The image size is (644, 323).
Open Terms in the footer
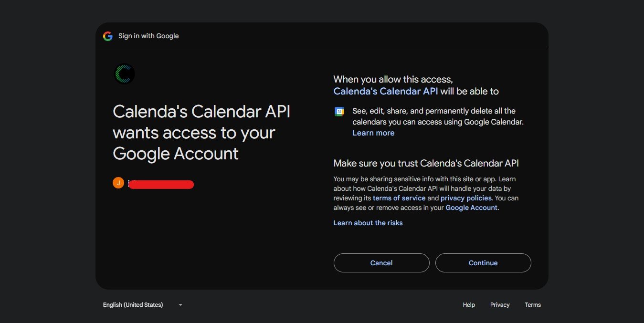click(533, 305)
